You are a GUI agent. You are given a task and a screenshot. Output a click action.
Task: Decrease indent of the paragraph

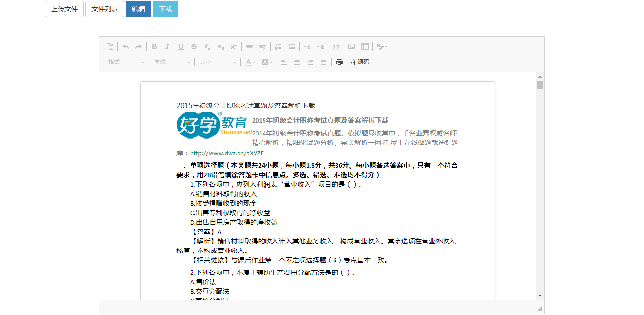[x=307, y=46]
